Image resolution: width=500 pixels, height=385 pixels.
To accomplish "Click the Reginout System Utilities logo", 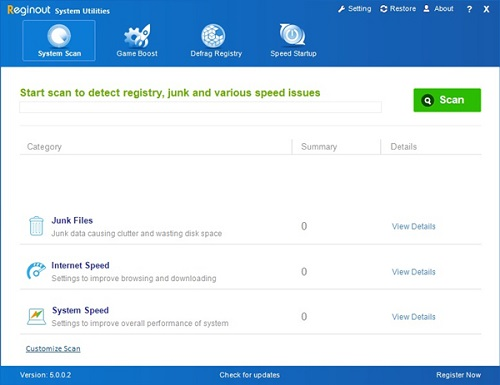I will coord(58,10).
